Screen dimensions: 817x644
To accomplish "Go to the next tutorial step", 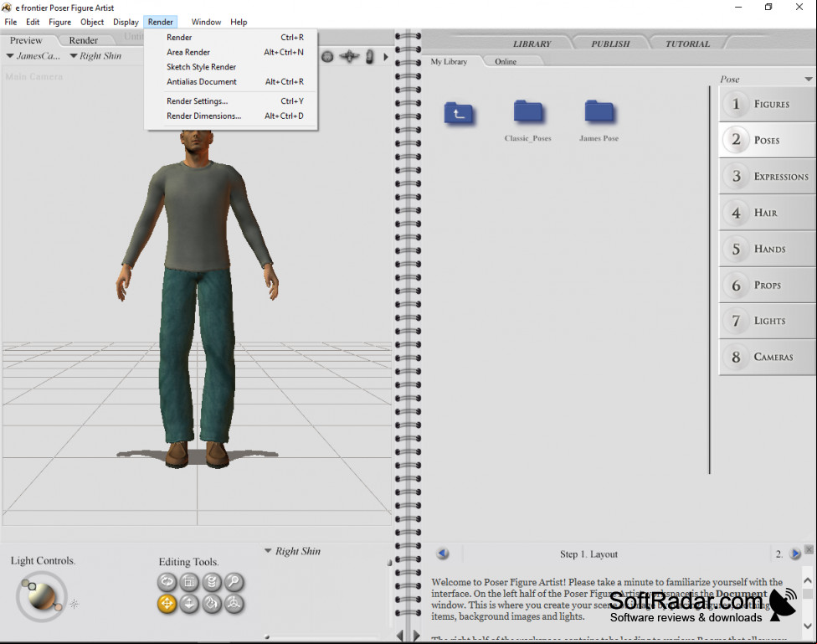I will (x=795, y=554).
